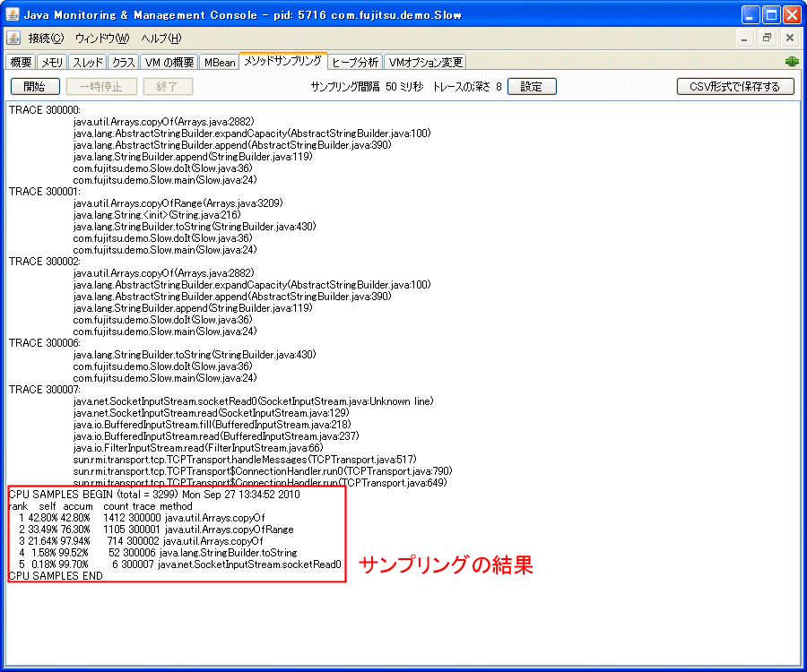Click the SocketInputStream.socketRead0 trace line
This screenshot has height=672, width=807.
click(x=253, y=401)
